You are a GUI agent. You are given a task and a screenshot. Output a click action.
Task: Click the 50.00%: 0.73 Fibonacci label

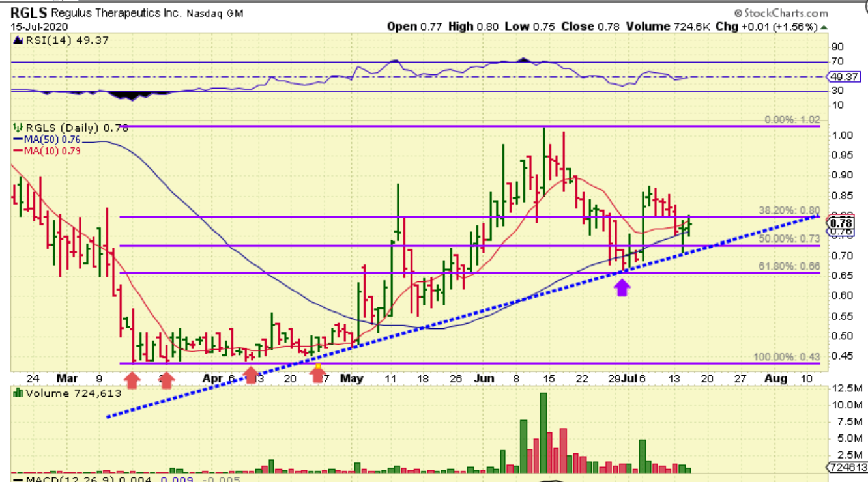tap(789, 238)
